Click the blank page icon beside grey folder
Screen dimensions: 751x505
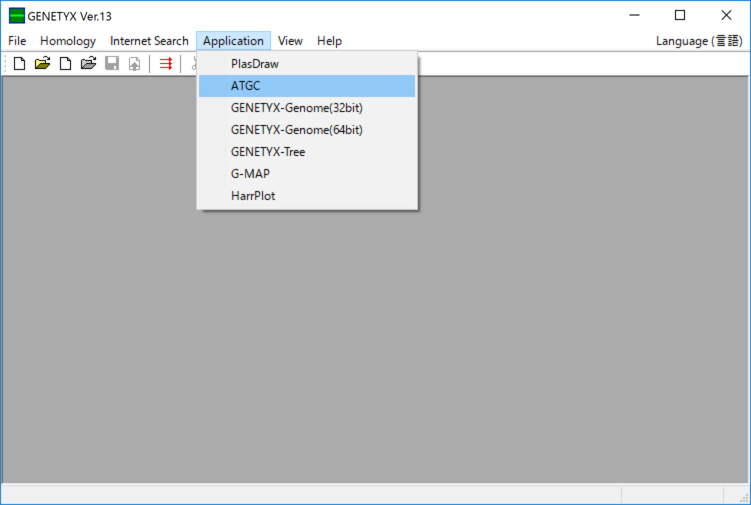coord(66,64)
